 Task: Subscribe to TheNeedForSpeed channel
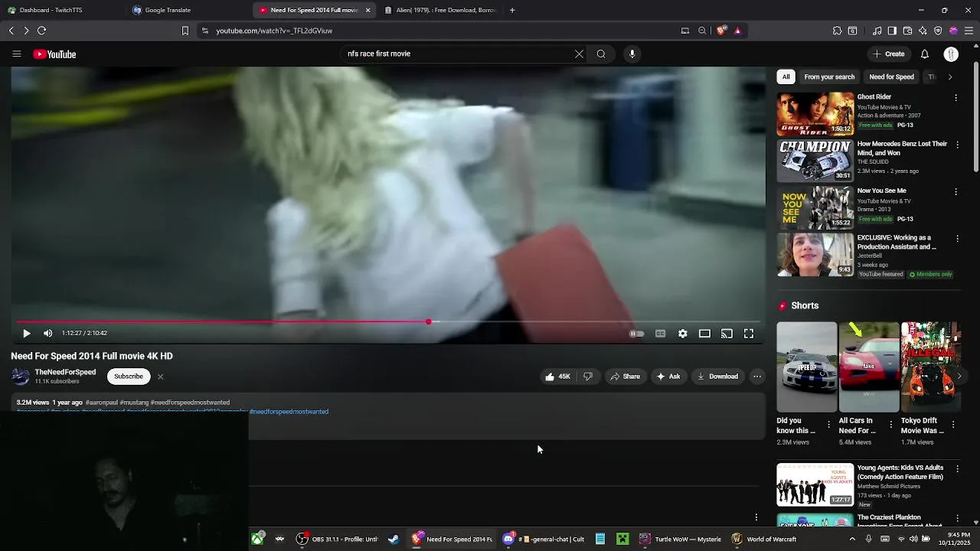pyautogui.click(x=129, y=377)
